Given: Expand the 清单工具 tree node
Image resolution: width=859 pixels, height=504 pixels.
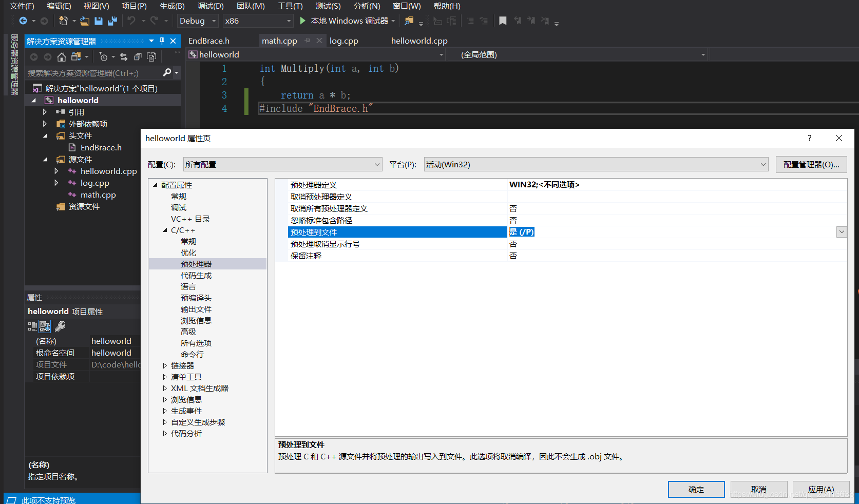Looking at the screenshot, I should [165, 377].
